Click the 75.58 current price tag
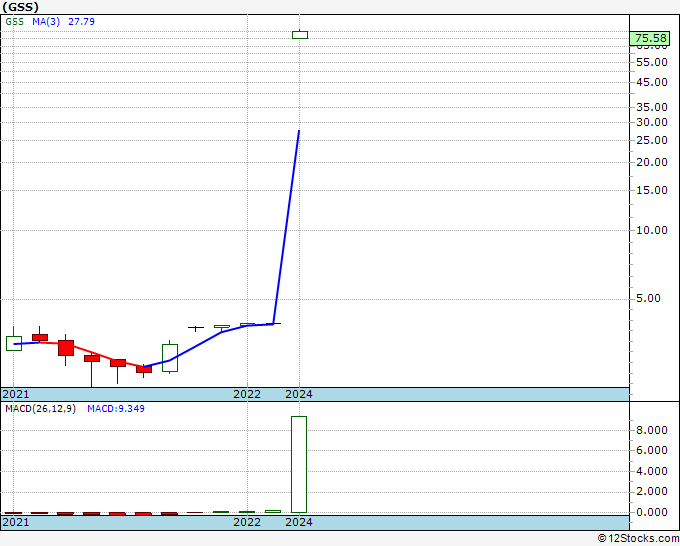Image resolution: width=680 pixels, height=546 pixels. click(x=650, y=38)
